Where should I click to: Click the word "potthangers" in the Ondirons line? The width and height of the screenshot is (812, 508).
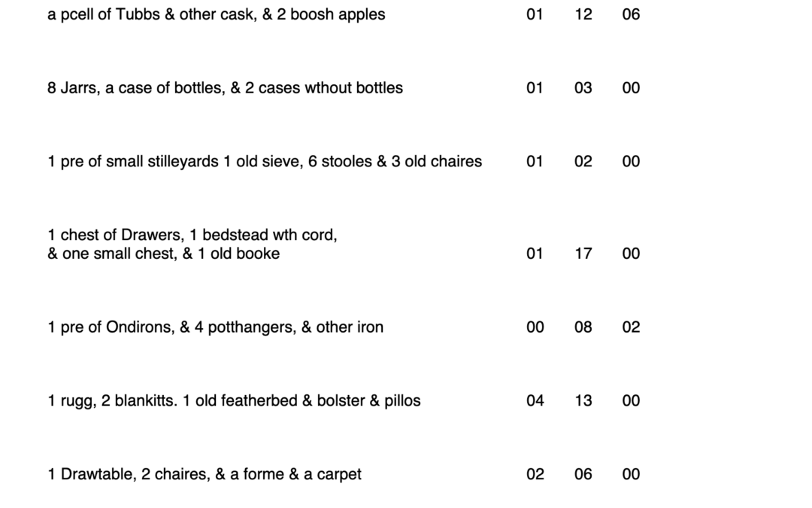(x=251, y=327)
